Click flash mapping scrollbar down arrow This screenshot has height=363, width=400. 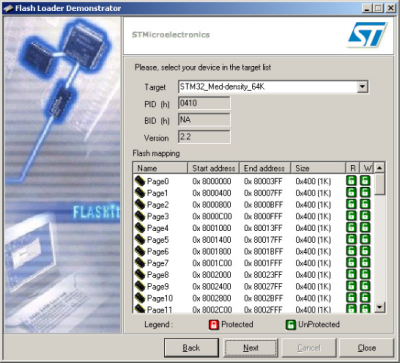point(379,307)
